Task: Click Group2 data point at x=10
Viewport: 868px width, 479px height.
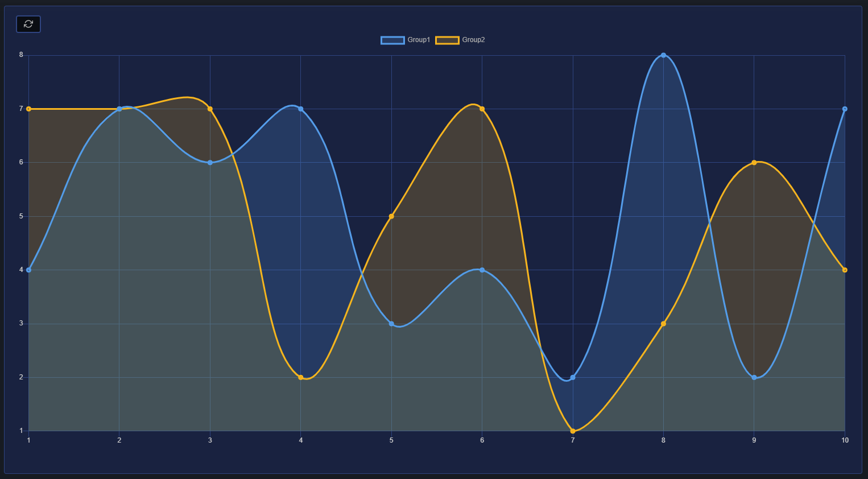Action: click(x=845, y=270)
